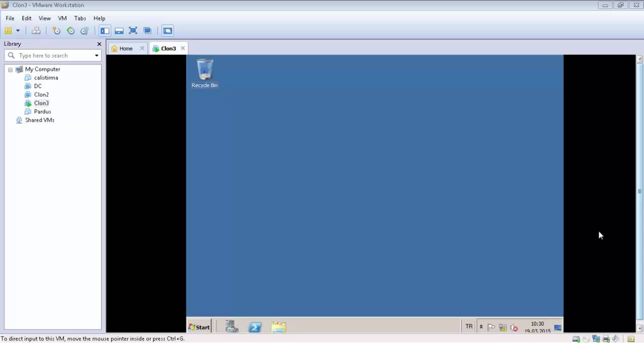Toggle the thumbnail bar view

pyautogui.click(x=119, y=31)
